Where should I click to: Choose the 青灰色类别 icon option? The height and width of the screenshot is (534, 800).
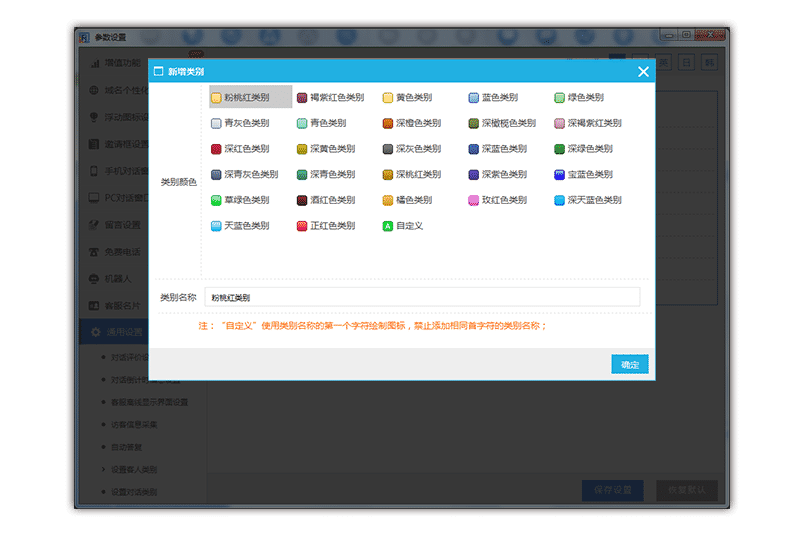tap(240, 123)
